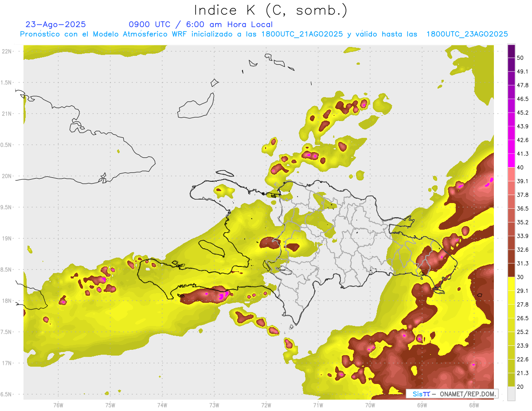Click the colorbar value '21.3'

click(523, 373)
